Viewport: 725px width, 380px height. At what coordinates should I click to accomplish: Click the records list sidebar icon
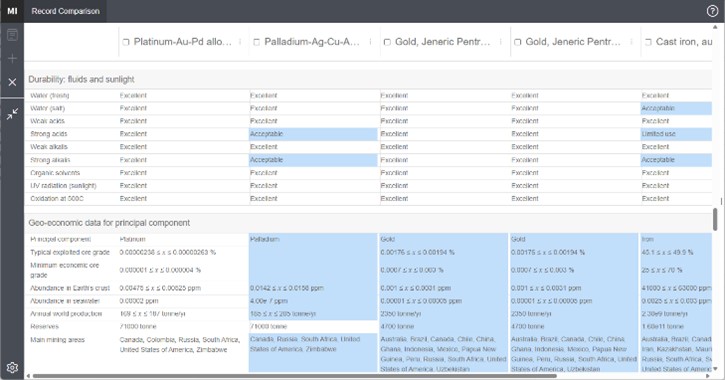point(12,35)
